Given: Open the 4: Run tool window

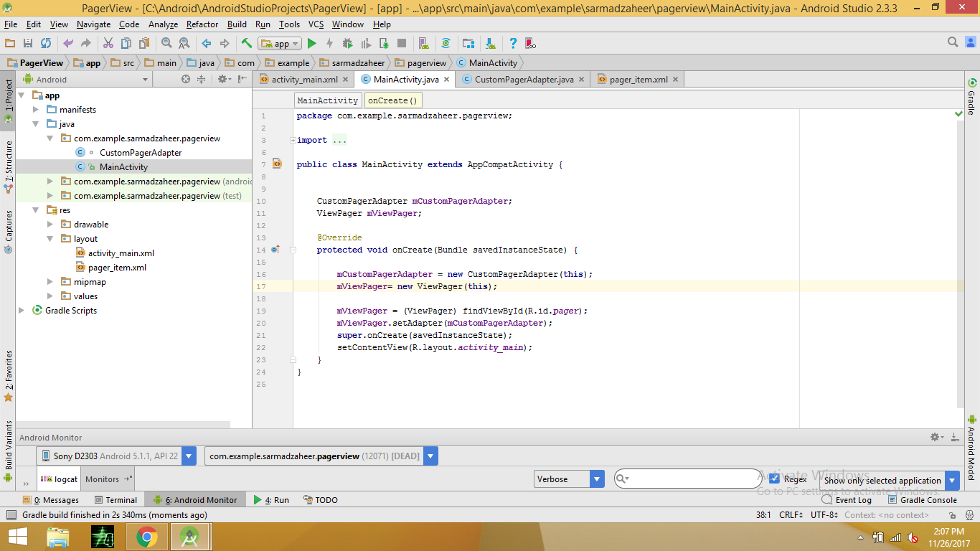Looking at the screenshot, I should (271, 500).
